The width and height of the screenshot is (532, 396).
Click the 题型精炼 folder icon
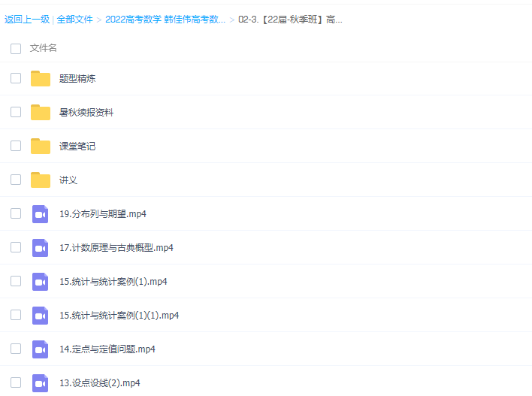point(41,78)
